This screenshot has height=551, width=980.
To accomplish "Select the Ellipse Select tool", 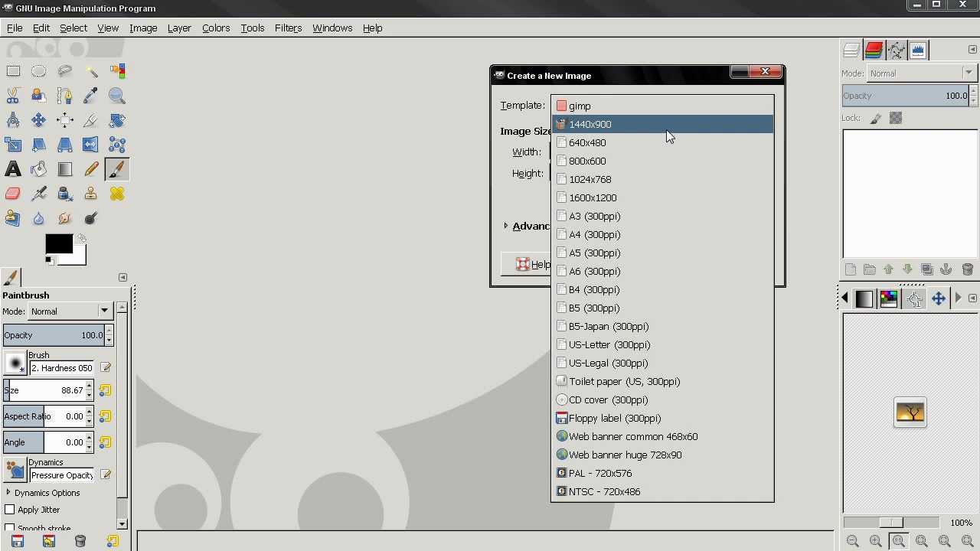I will click(39, 71).
